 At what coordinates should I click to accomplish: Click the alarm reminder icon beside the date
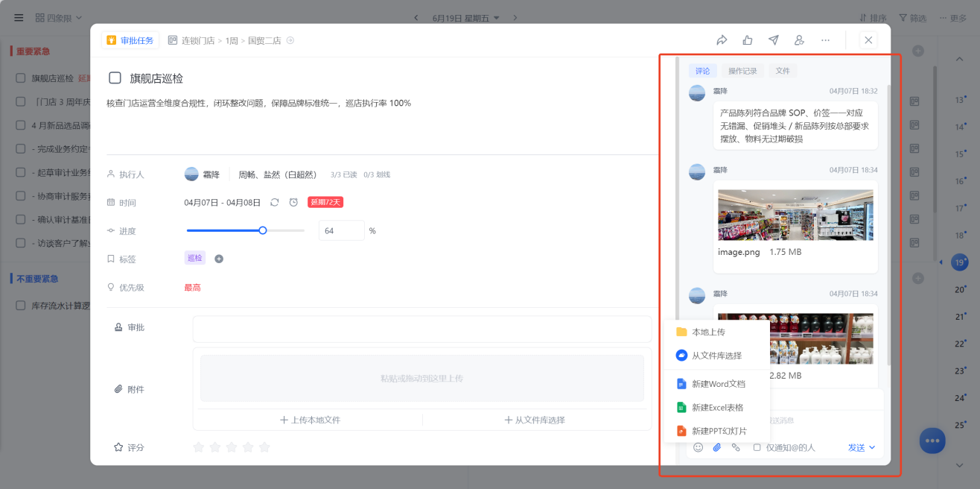[293, 202]
